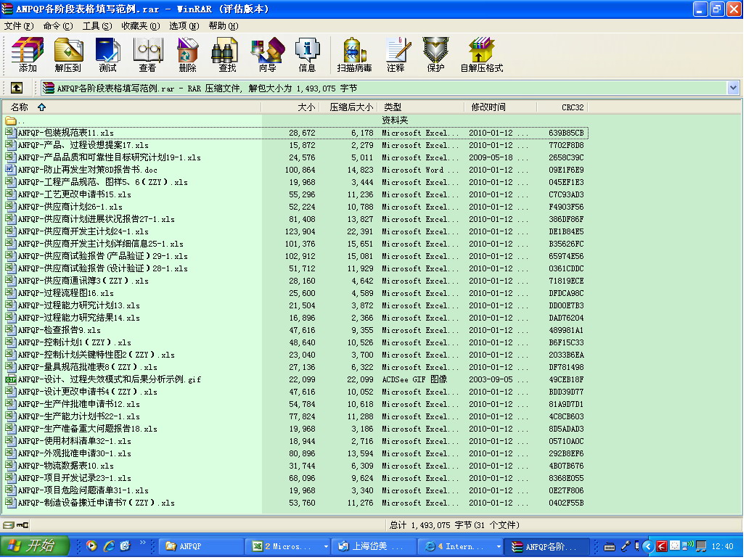This screenshot has height=560, width=746.
Task: Select file ANPQP-生产件批准申请书12.xls
Action: click(295, 404)
